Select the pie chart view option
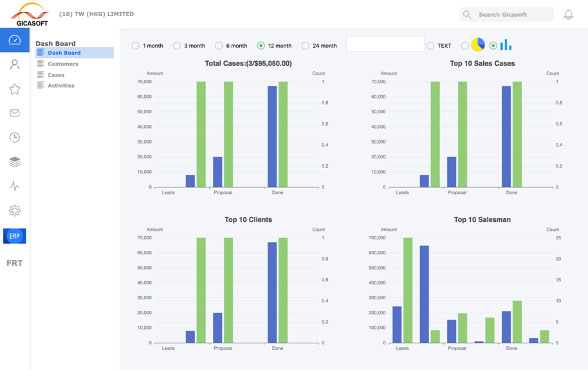 pos(465,46)
